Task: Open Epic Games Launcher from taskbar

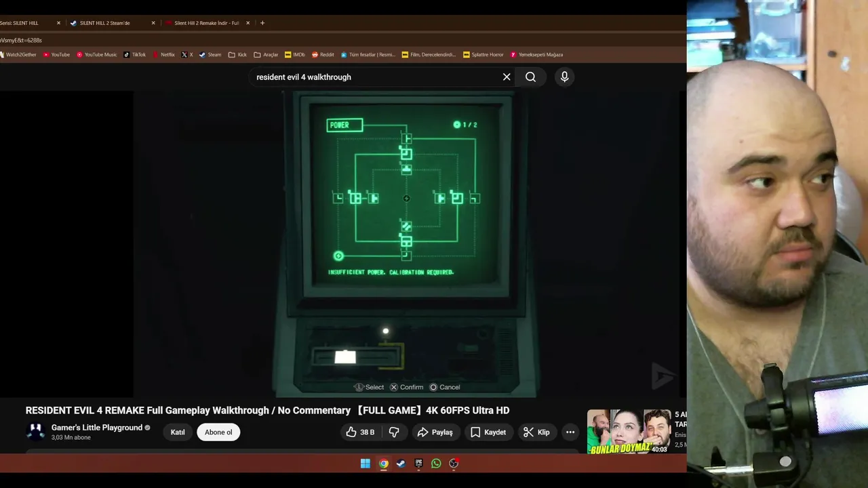Action: coord(418,464)
